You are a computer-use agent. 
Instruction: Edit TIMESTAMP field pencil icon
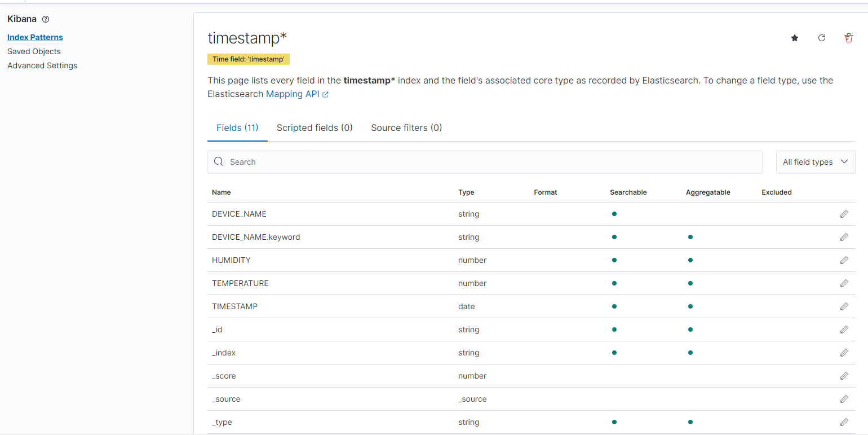tap(844, 306)
